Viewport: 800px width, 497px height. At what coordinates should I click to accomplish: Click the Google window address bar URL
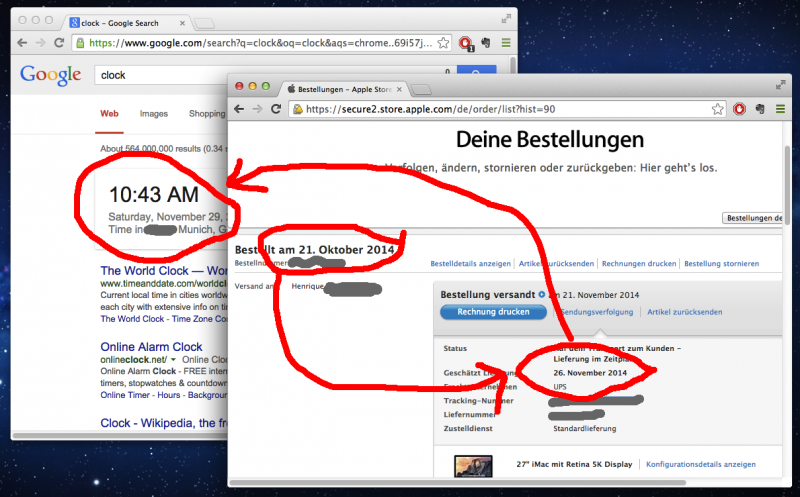click(260, 43)
